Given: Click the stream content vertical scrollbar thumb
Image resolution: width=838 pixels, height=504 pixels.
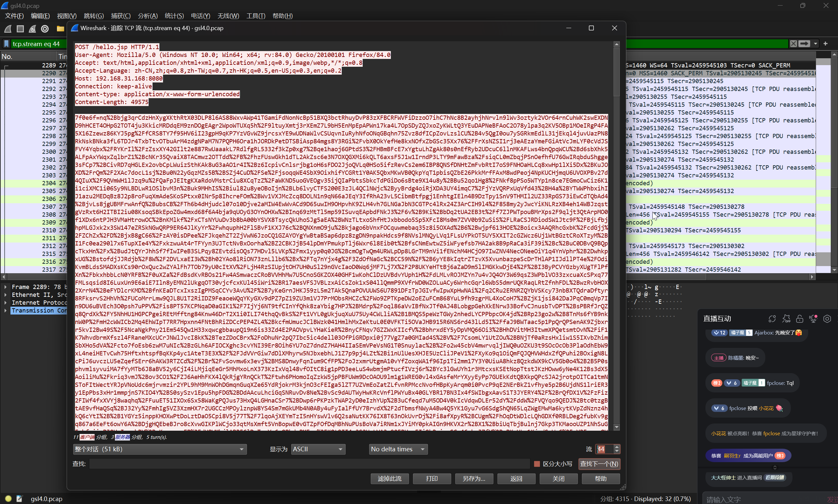Looking at the screenshot, I should [x=616, y=72].
